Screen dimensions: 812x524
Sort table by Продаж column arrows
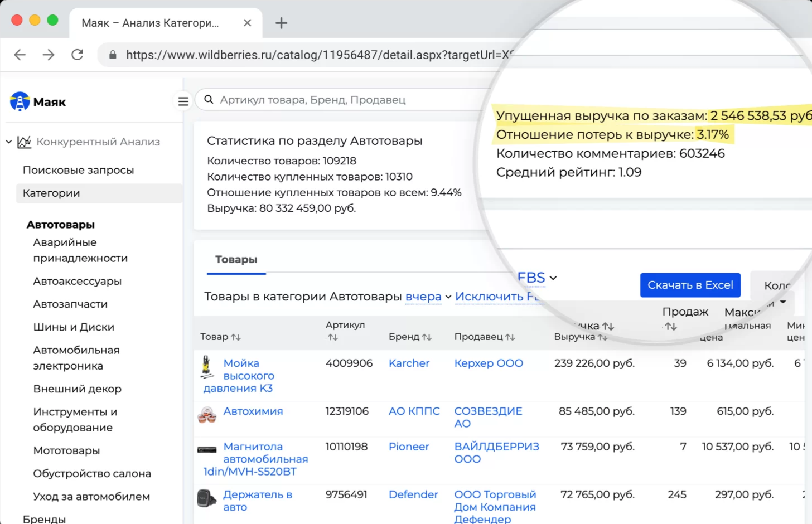(671, 327)
